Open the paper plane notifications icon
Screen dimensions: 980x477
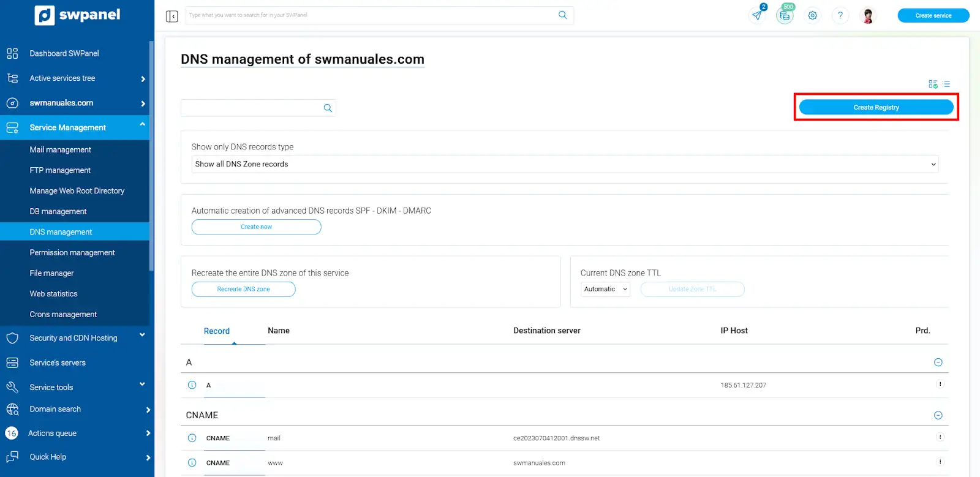(758, 15)
